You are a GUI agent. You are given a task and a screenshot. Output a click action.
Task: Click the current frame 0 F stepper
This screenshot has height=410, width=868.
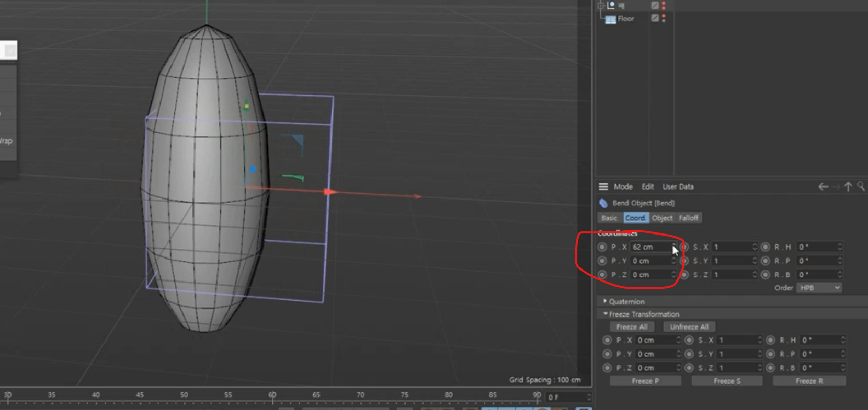point(588,397)
